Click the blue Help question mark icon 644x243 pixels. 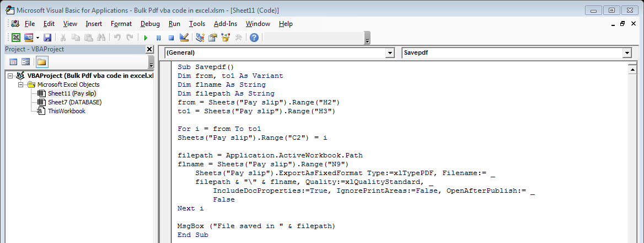click(254, 38)
